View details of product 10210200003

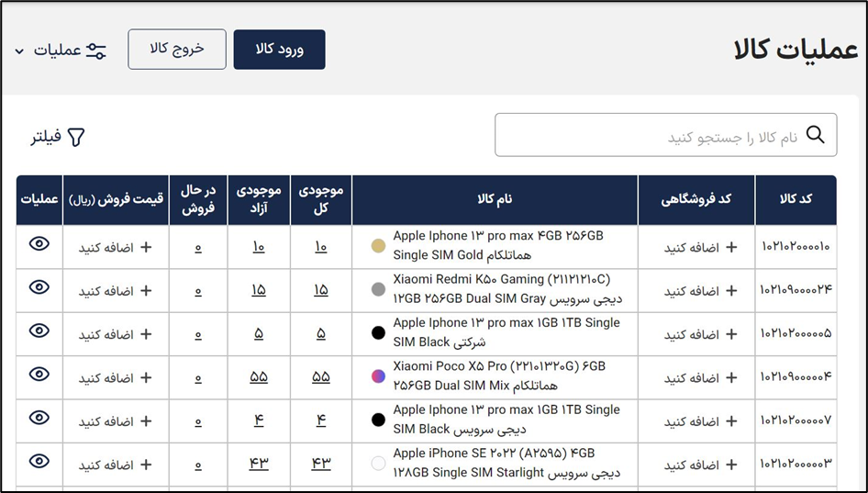click(x=39, y=461)
